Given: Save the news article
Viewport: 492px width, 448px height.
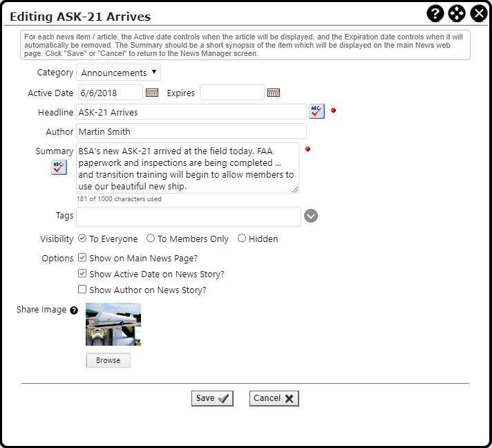Looking at the screenshot, I should 212,398.
